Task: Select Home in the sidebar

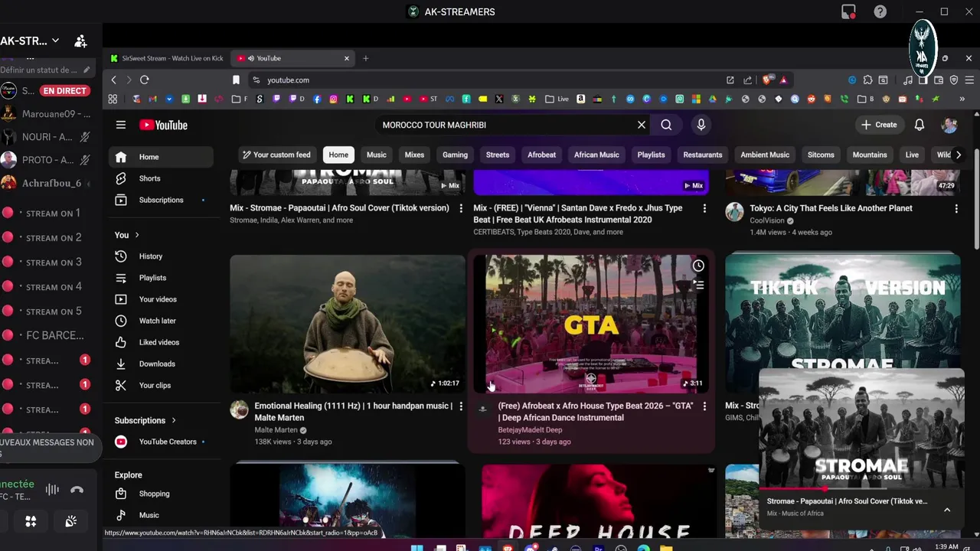Action: coord(161,157)
